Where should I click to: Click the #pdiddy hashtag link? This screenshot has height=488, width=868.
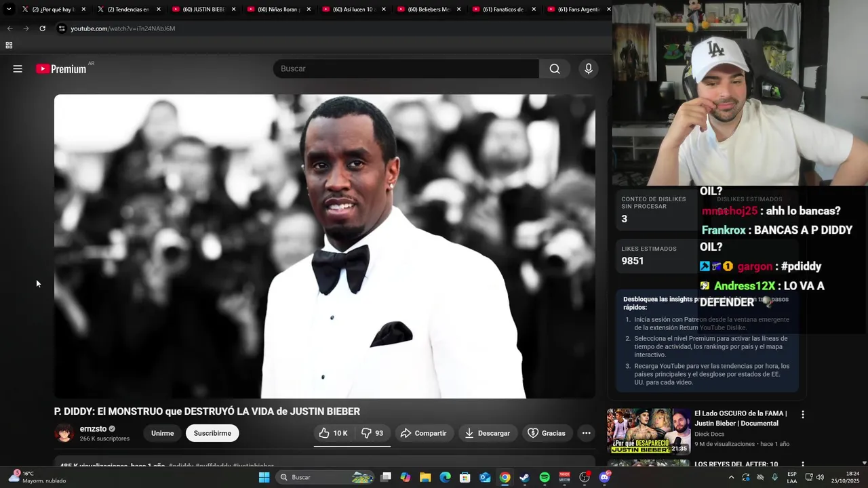coord(182,466)
